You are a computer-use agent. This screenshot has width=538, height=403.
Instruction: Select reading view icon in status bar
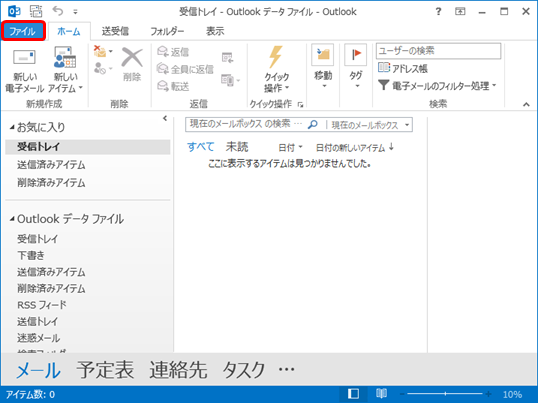[381, 394]
